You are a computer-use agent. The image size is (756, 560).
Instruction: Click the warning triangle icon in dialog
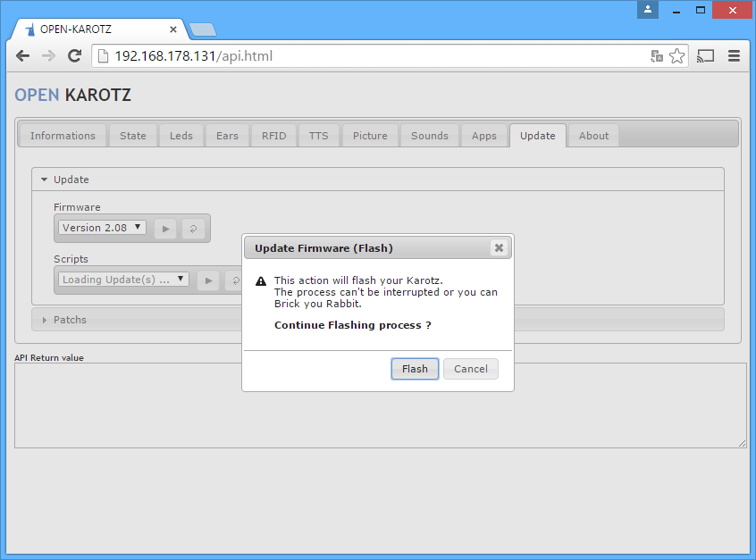(261, 281)
